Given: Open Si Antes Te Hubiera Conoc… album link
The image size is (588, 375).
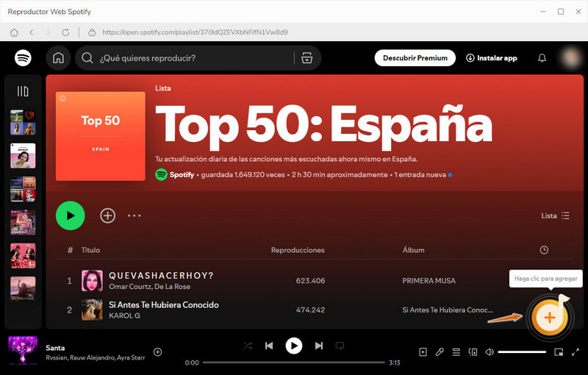Looking at the screenshot, I should (448, 310).
